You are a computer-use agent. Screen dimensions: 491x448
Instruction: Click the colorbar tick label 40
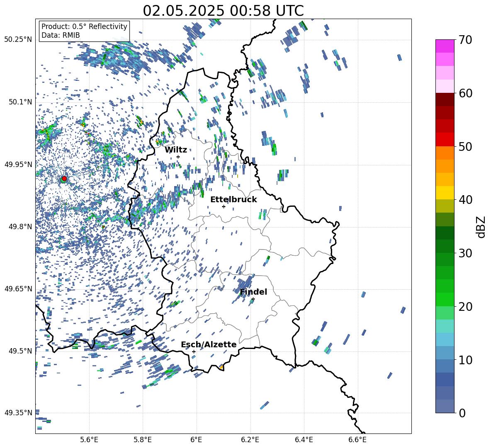coord(465,200)
